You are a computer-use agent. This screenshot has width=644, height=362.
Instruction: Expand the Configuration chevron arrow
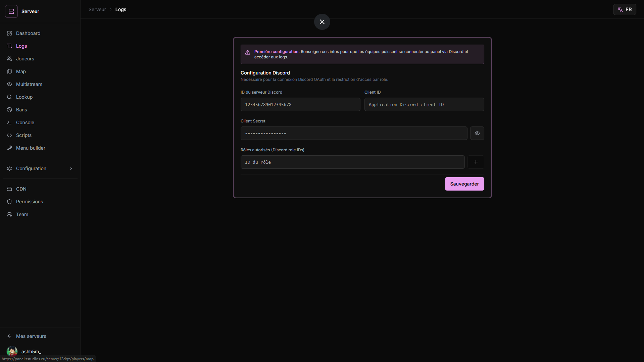71,168
